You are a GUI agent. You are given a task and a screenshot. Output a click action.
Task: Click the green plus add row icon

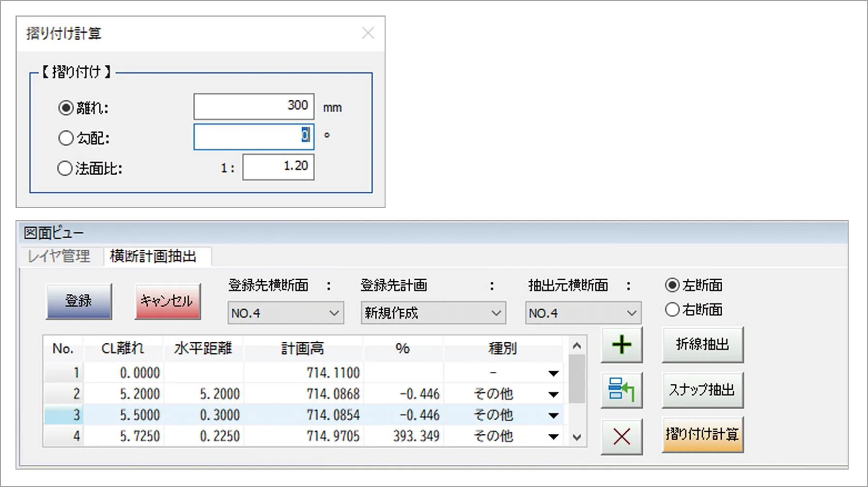click(621, 345)
